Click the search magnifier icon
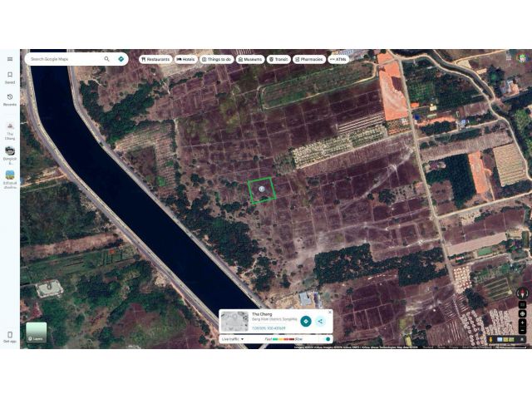Screen dimensions: 532x399 coord(107,59)
